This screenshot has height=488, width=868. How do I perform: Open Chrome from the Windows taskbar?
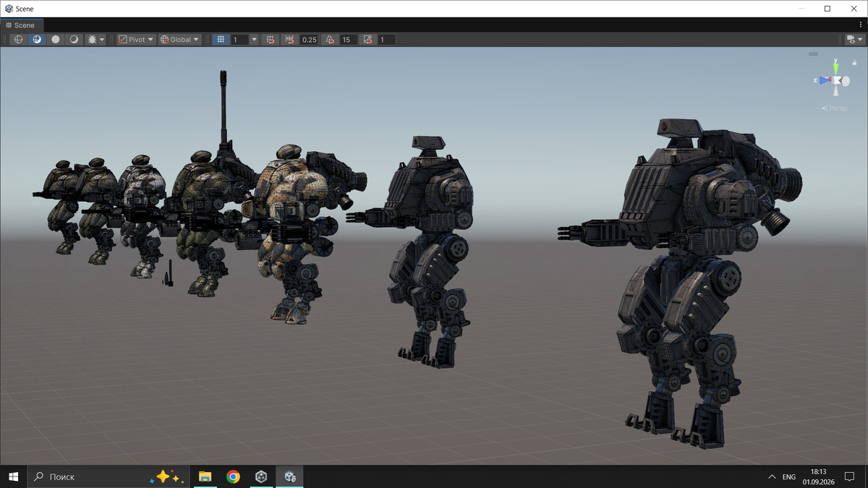[x=233, y=476]
